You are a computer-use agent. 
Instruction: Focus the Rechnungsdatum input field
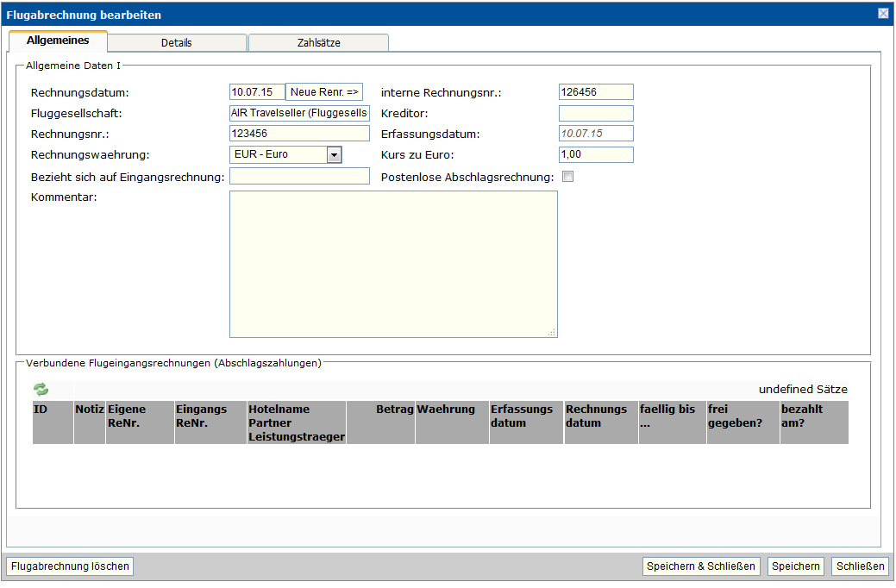(x=257, y=92)
